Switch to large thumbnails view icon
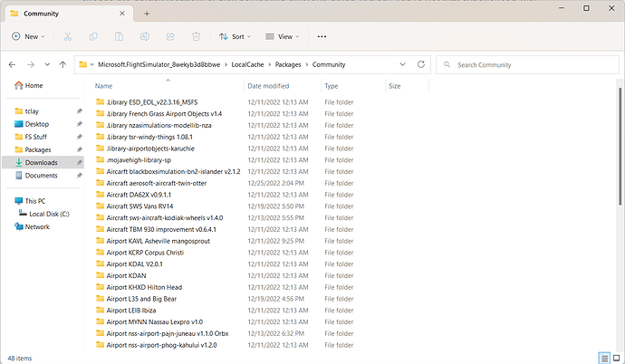 (x=616, y=358)
